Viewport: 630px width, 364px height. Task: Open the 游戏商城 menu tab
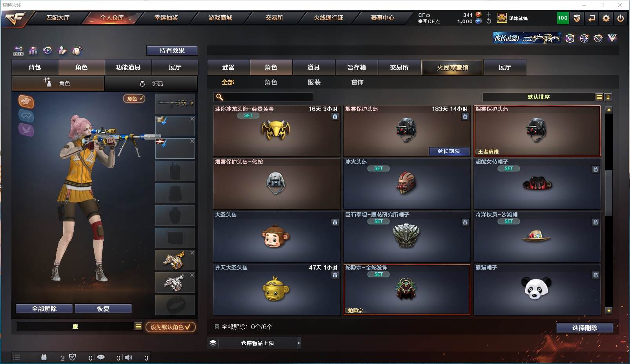(220, 18)
